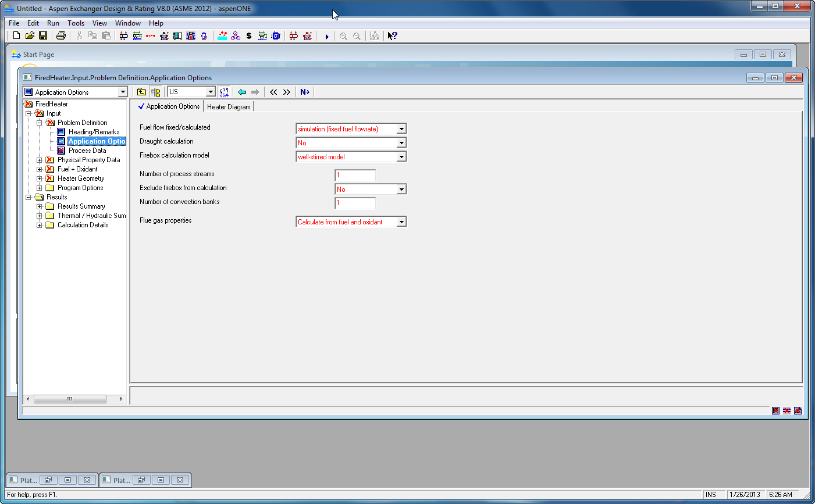This screenshot has width=815, height=504.
Task: Open an existing file via the folder icon
Action: point(30,36)
